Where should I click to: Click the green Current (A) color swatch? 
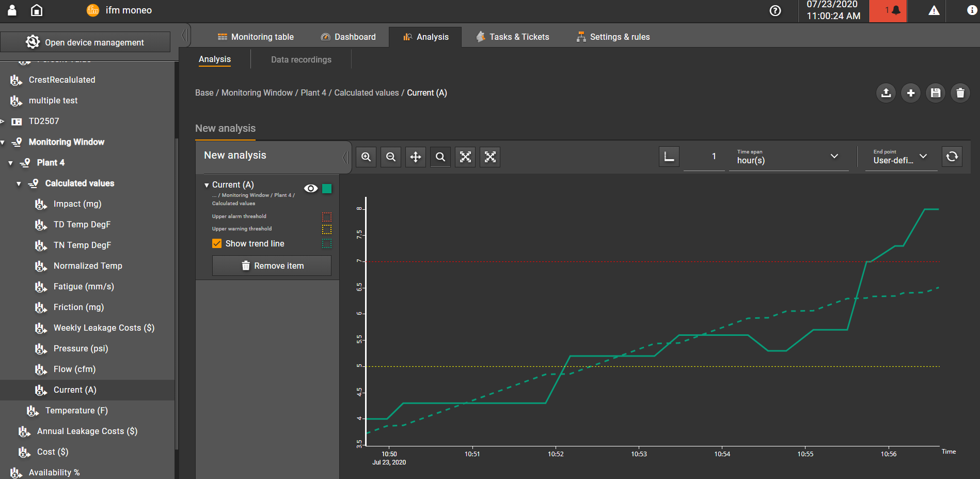(x=327, y=189)
